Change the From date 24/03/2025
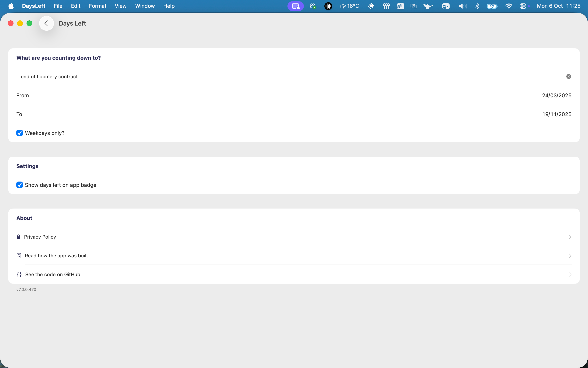This screenshot has width=588, height=368. (x=557, y=96)
